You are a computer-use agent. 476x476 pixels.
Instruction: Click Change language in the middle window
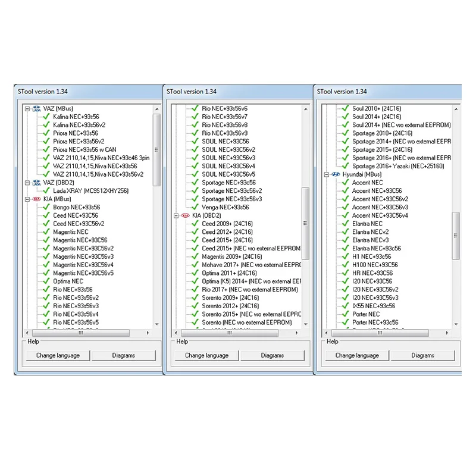click(x=206, y=355)
